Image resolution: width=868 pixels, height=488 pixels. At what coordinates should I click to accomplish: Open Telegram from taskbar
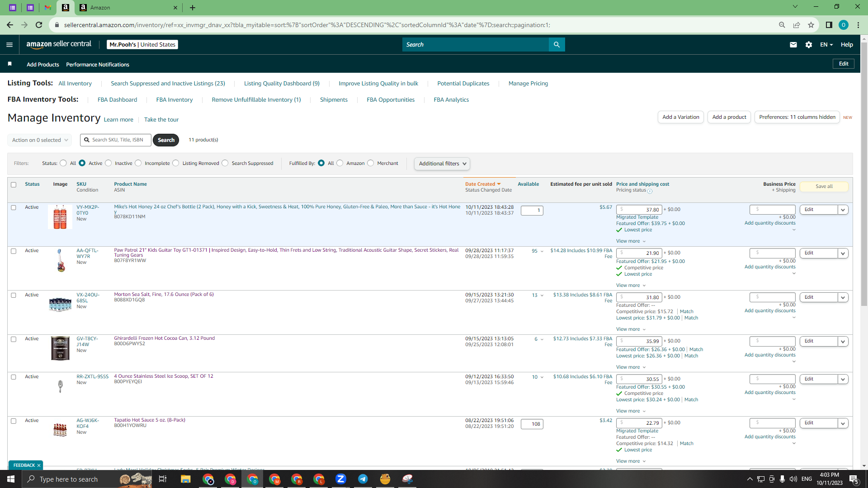point(363,479)
